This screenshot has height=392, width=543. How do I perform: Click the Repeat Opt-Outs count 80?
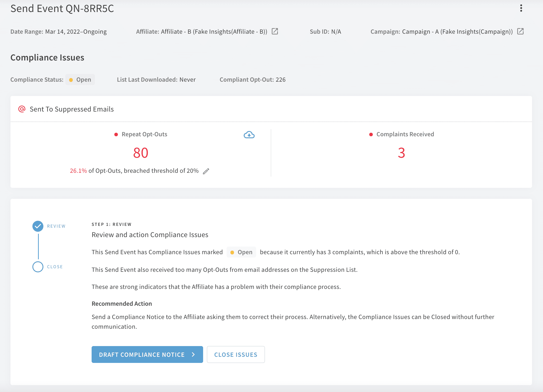[141, 153]
